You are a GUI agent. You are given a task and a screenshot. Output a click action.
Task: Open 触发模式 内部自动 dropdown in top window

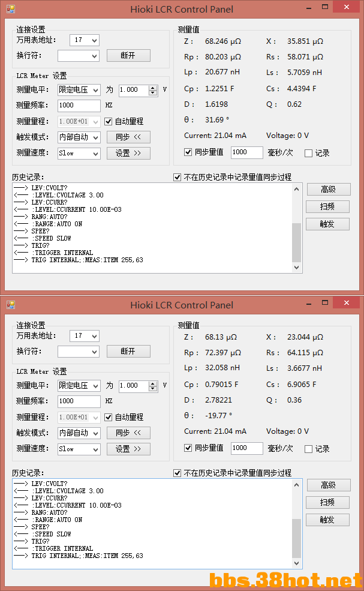click(79, 137)
